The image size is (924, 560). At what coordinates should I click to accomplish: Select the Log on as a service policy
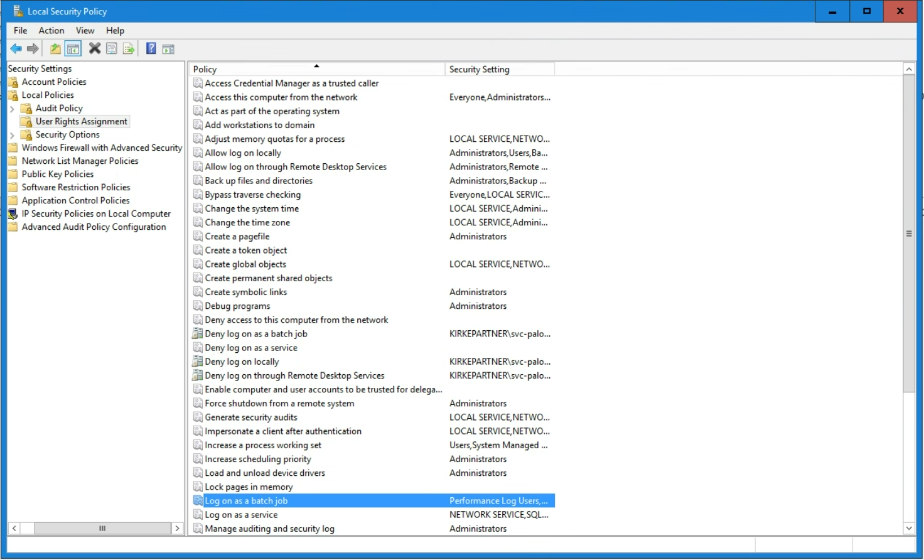tap(241, 515)
